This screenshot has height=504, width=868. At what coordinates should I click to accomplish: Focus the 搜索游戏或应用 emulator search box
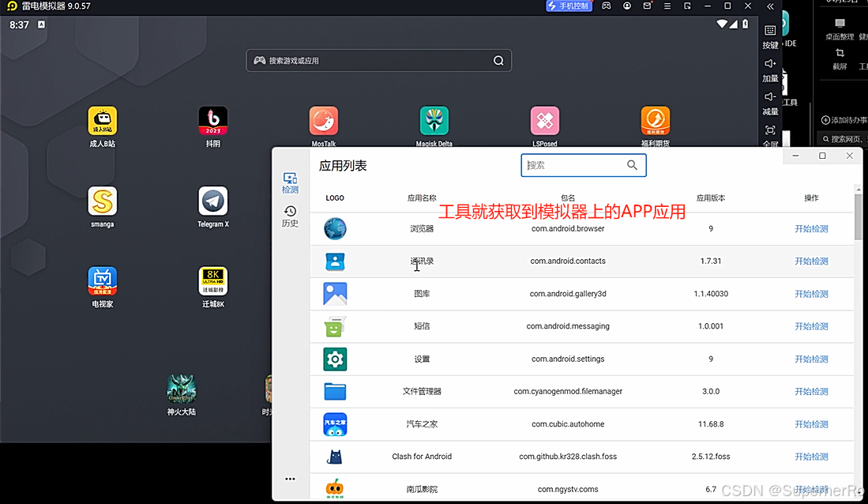click(x=378, y=60)
